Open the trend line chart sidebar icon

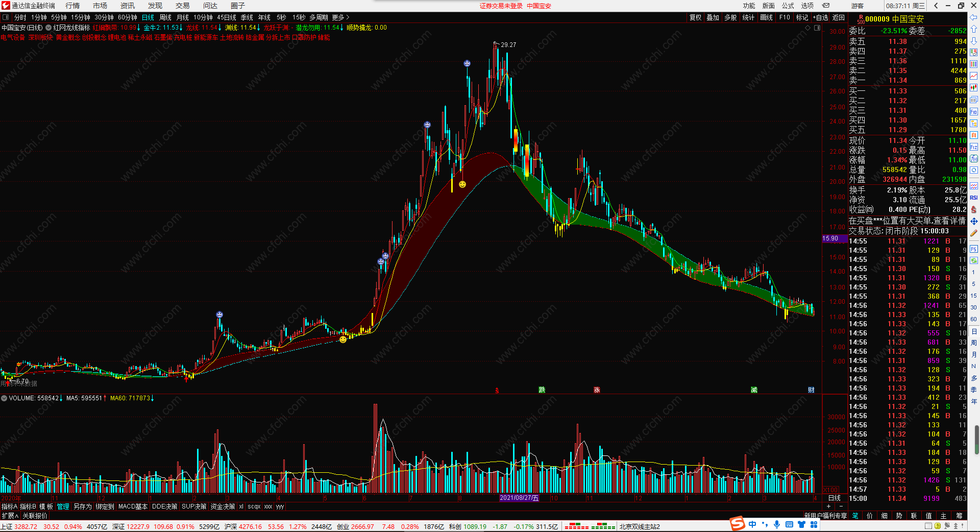tap(974, 76)
